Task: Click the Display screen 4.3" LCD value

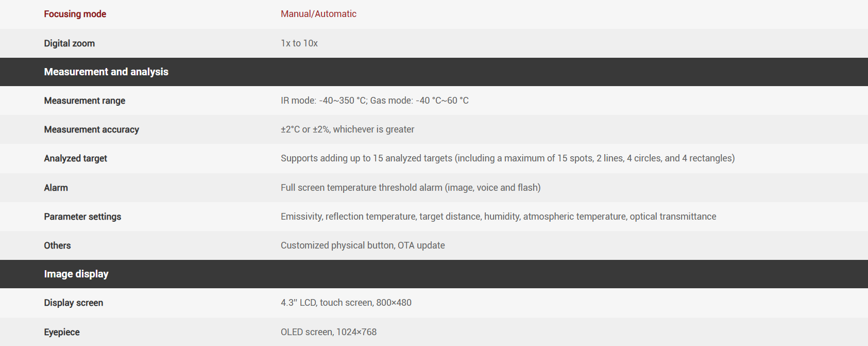Action: click(346, 303)
